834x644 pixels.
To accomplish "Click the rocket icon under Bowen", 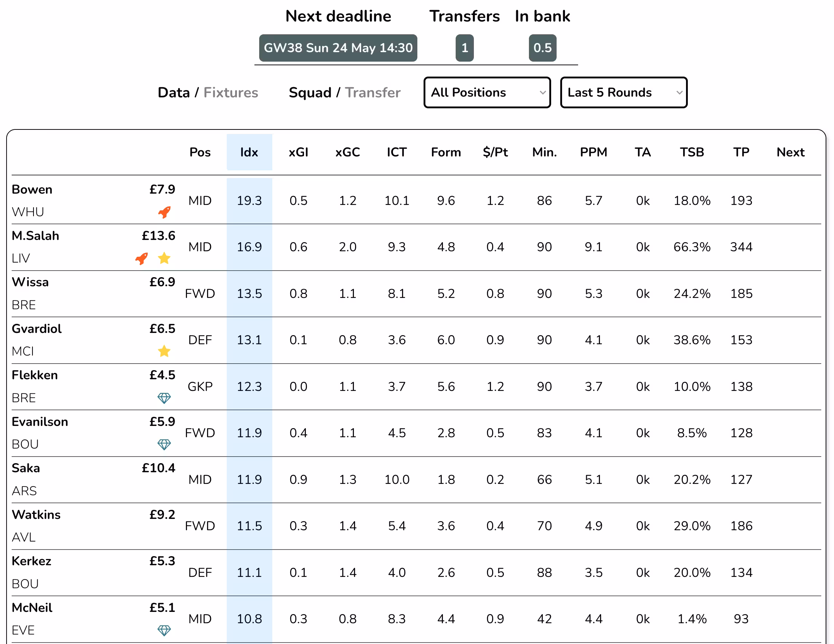I will point(164,212).
